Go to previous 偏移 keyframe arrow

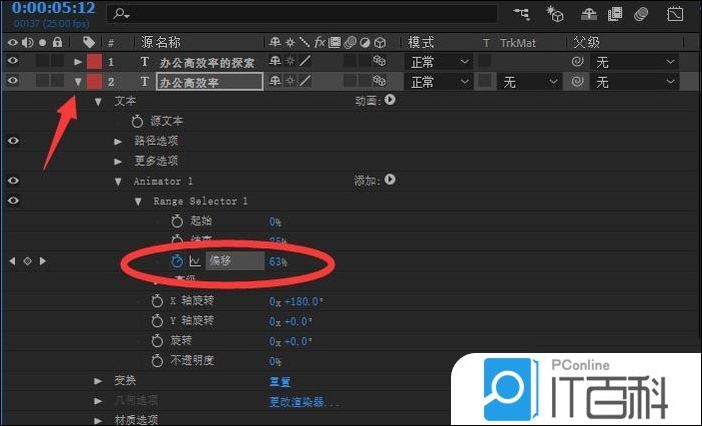[12, 260]
